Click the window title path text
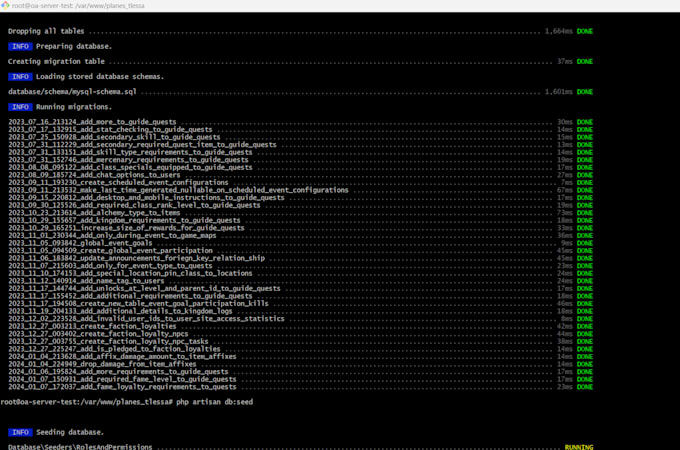Image resolution: width=680 pixels, height=450 pixels. (x=78, y=6)
